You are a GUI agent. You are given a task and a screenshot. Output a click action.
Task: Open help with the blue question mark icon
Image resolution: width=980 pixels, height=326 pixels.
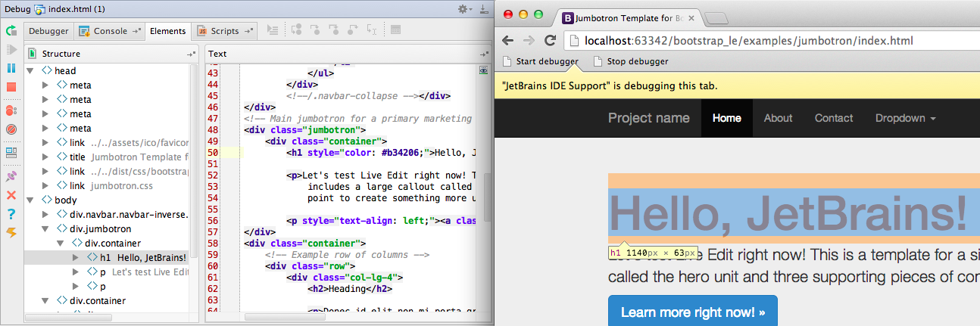tap(11, 214)
